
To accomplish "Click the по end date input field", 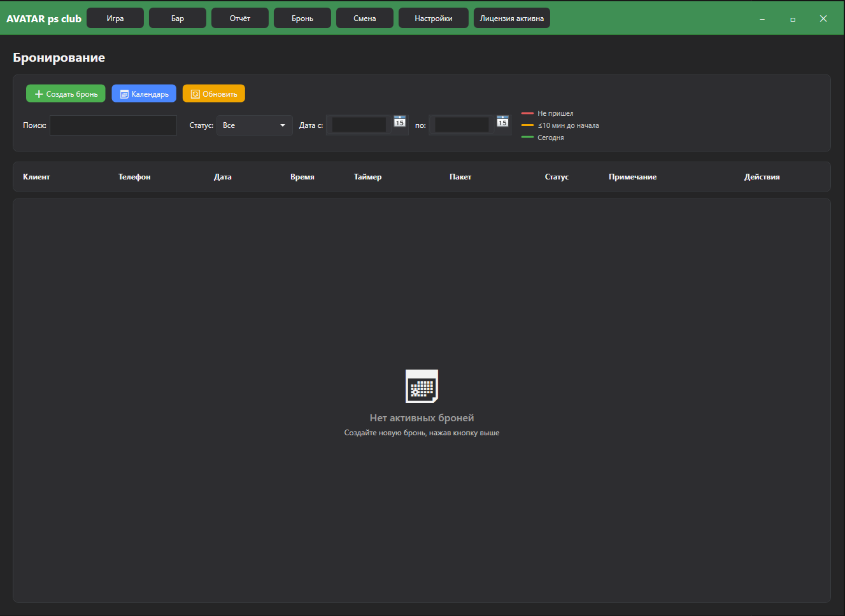I will coord(462,125).
